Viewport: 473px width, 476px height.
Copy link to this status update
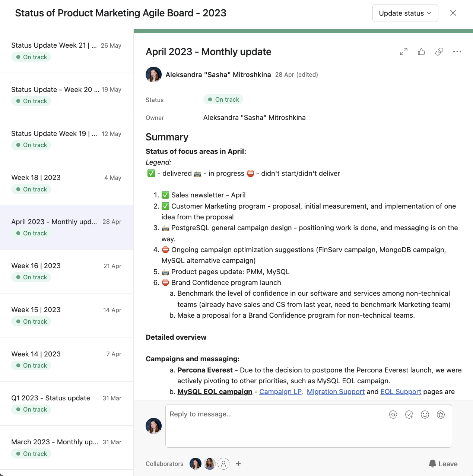coord(439,52)
